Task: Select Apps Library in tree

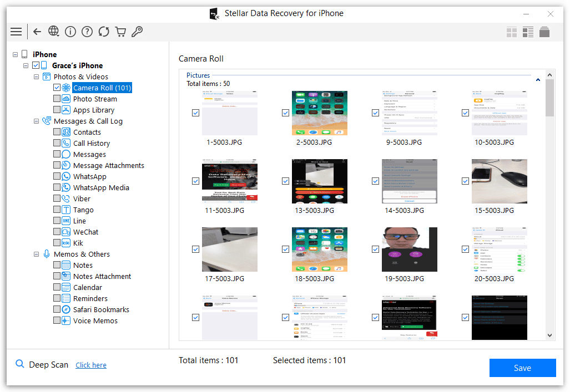Action: pos(93,110)
